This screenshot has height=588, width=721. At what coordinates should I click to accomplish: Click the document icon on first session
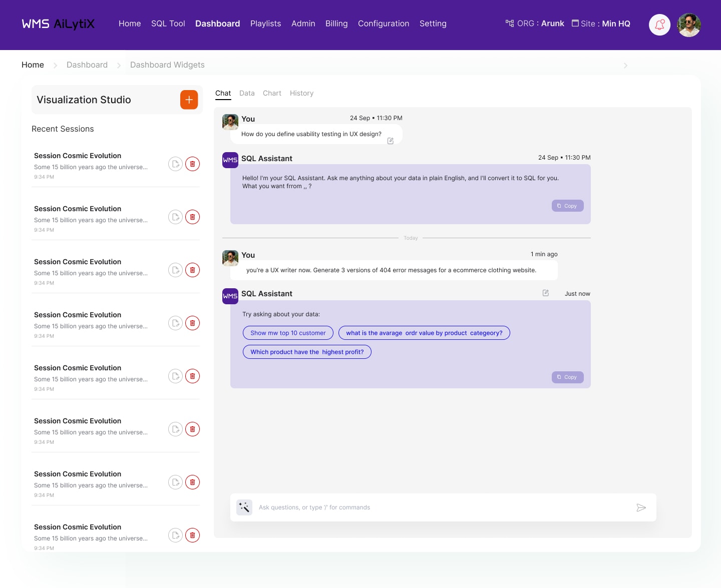click(175, 164)
